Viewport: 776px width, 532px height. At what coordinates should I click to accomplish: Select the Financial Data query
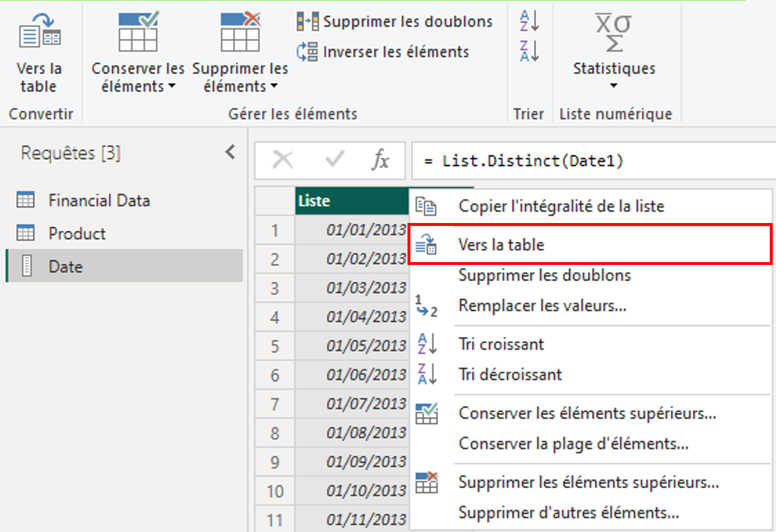[x=99, y=201]
